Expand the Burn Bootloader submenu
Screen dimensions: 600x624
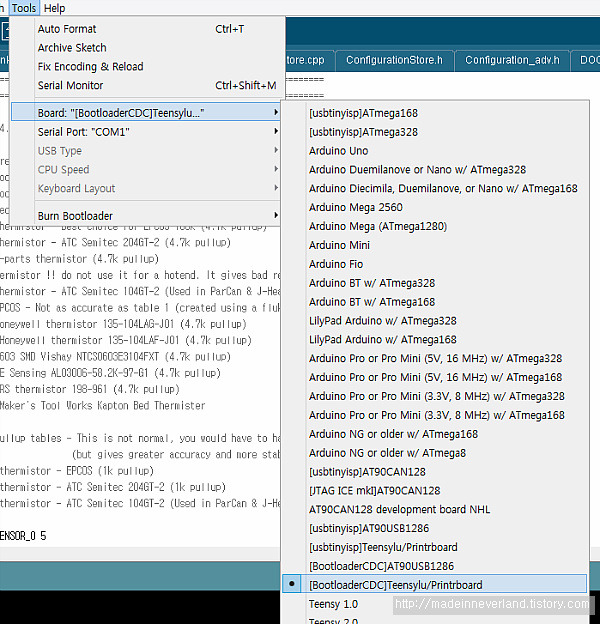coord(146,216)
